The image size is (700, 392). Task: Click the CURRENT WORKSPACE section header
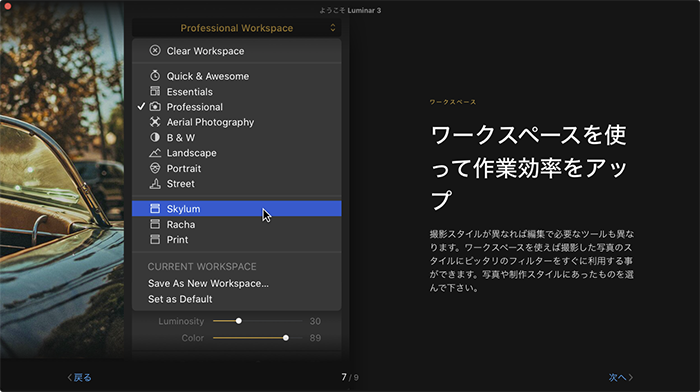pyautogui.click(x=202, y=267)
